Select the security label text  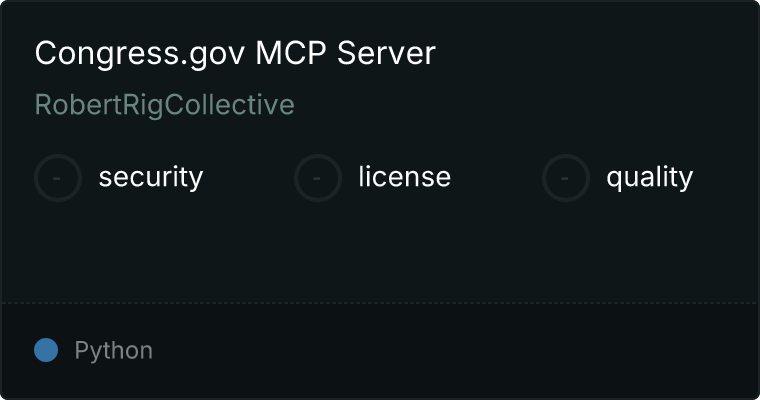[151, 177]
